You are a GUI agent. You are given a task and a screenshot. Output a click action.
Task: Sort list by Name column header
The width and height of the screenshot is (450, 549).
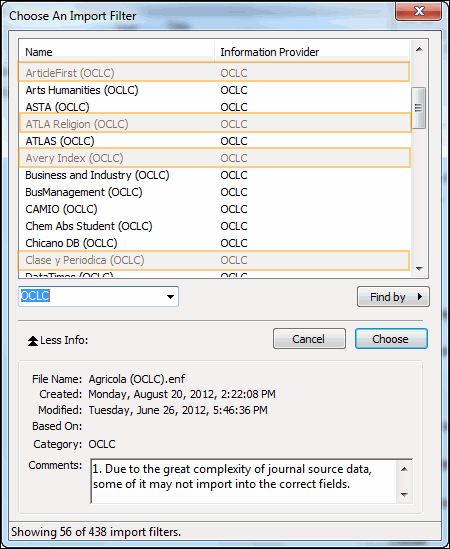point(116,52)
